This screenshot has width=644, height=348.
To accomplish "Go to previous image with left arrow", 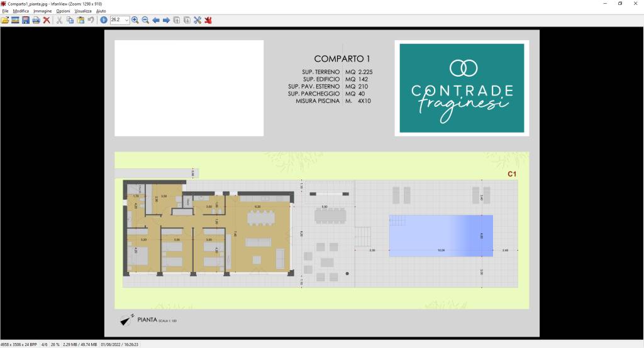I will 156,20.
